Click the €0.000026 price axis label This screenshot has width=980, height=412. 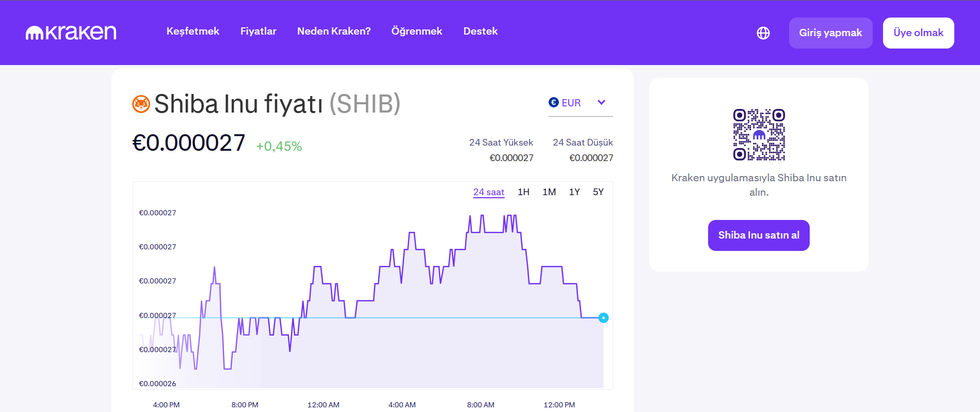157,384
